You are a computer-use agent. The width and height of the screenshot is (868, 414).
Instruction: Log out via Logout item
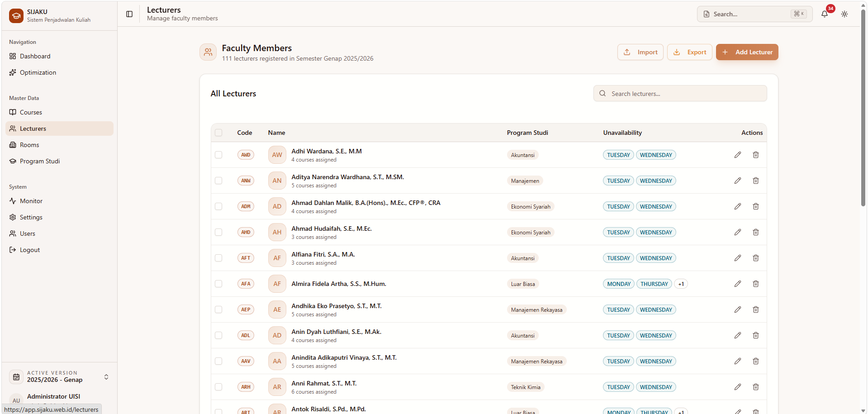pyautogui.click(x=59, y=250)
